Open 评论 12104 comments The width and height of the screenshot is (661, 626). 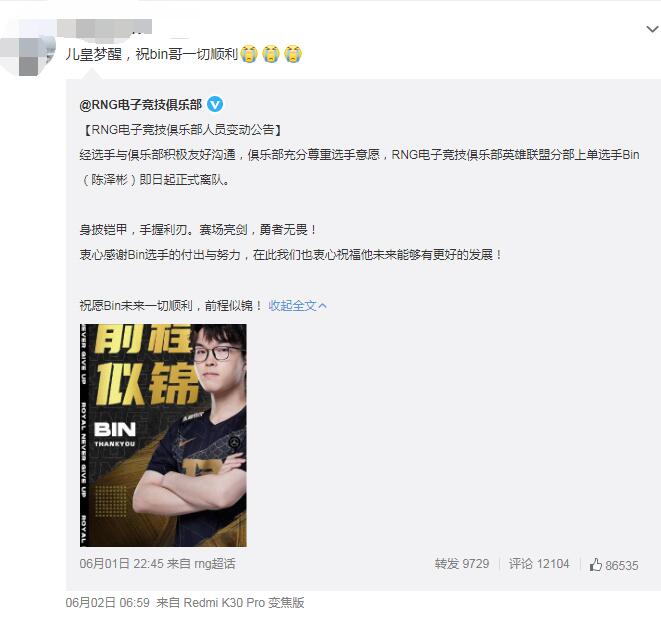(539, 564)
